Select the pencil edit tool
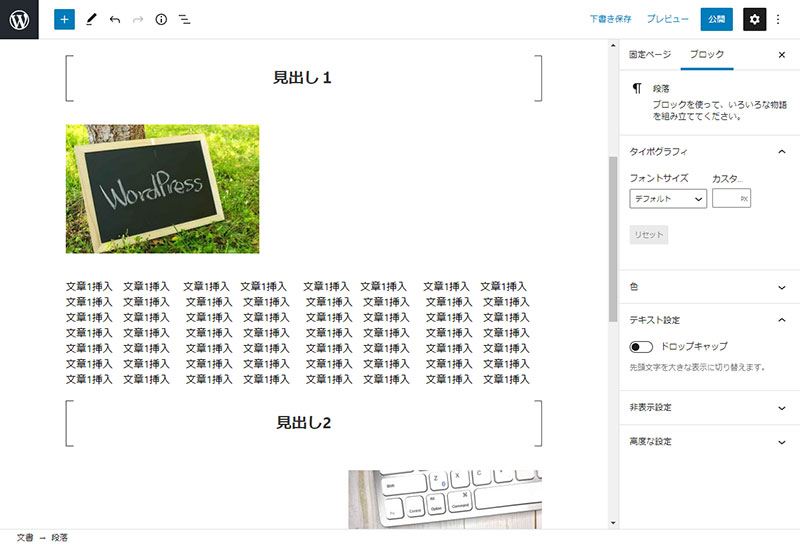The height and width of the screenshot is (545, 800). [x=91, y=19]
